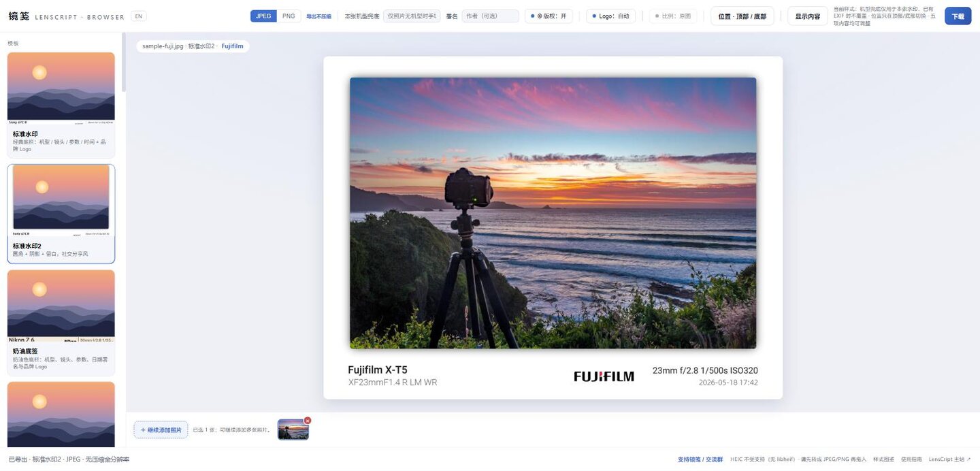
Task: Click the Fujifilm X-T5 camera model text
Action: (x=378, y=370)
